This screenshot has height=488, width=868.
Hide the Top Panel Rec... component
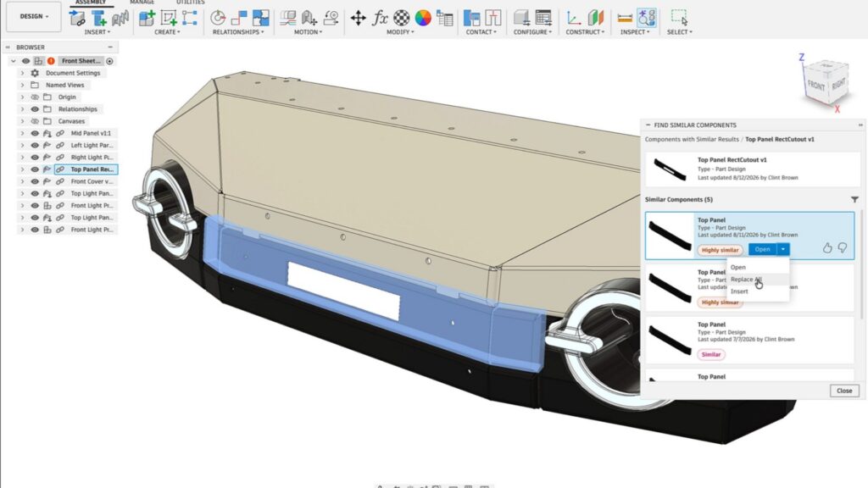[35, 169]
